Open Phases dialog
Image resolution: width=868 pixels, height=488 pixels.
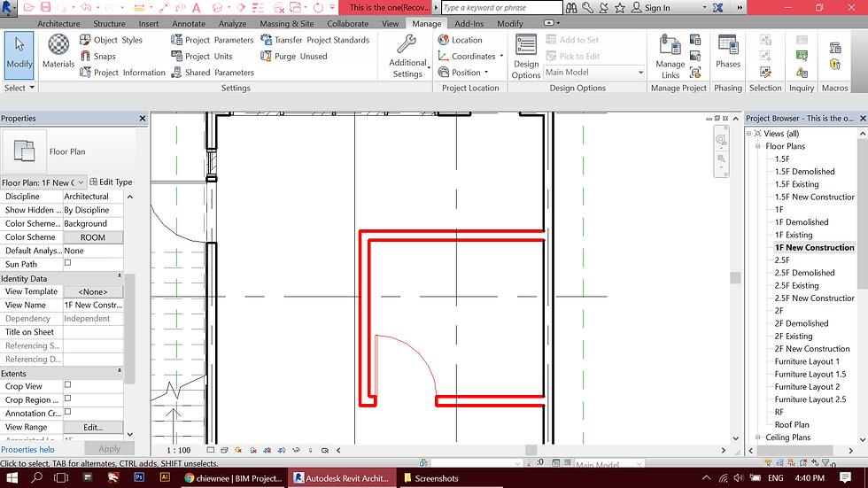(728, 52)
